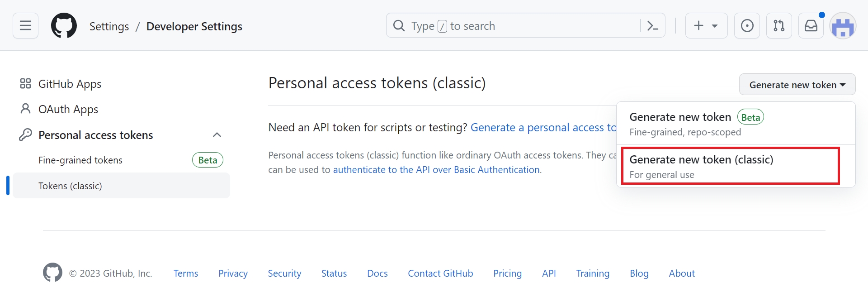Viewport: 868px width, 307px height.
Task: Click the GitHub Octocat logo in header
Action: (x=64, y=26)
